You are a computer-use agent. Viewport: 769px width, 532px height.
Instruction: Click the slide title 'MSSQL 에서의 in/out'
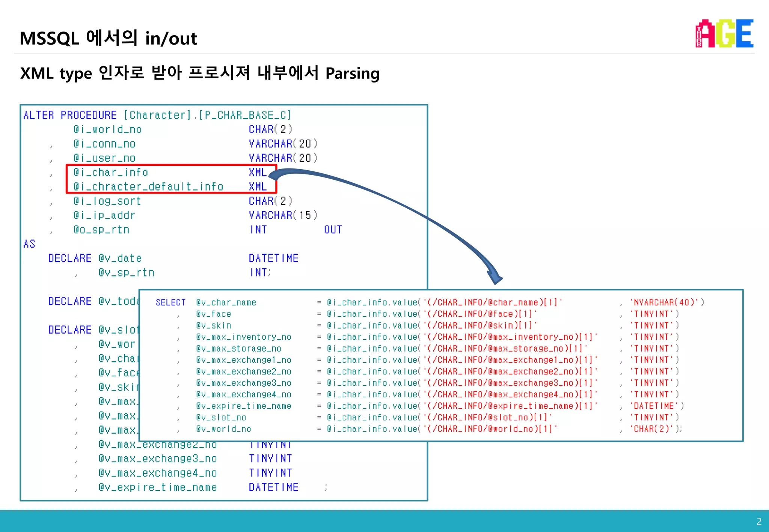[108, 38]
